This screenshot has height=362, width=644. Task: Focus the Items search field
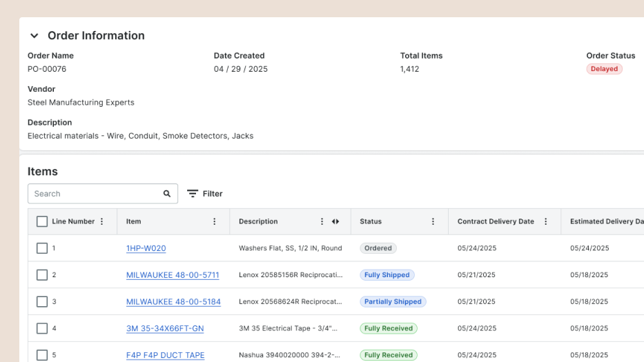pos(103,194)
